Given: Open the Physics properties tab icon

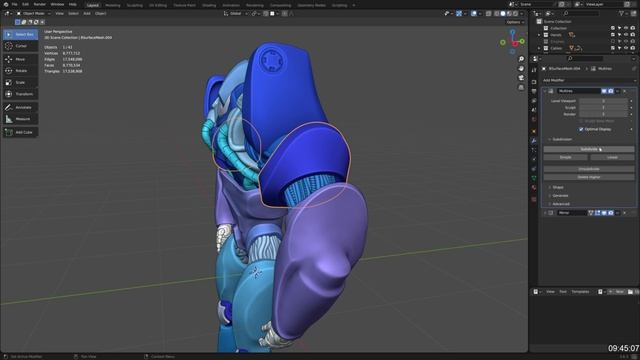Looking at the screenshot, I should coord(534,160).
